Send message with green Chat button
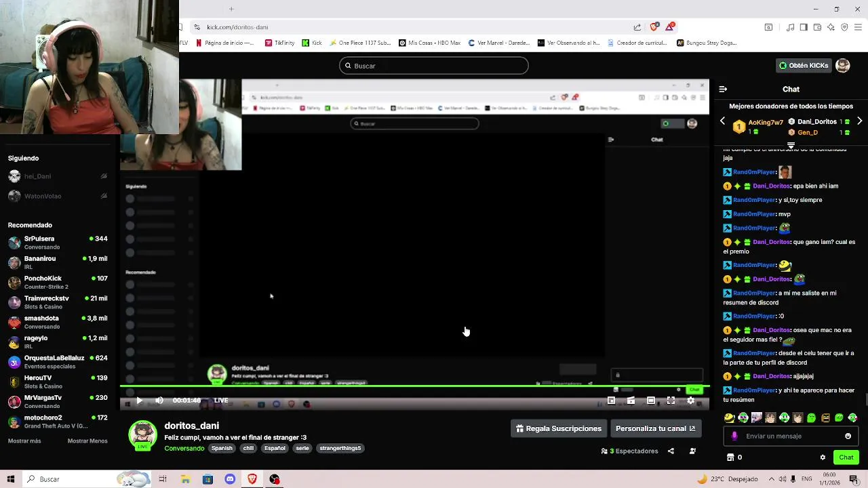868x488 pixels. click(x=846, y=457)
